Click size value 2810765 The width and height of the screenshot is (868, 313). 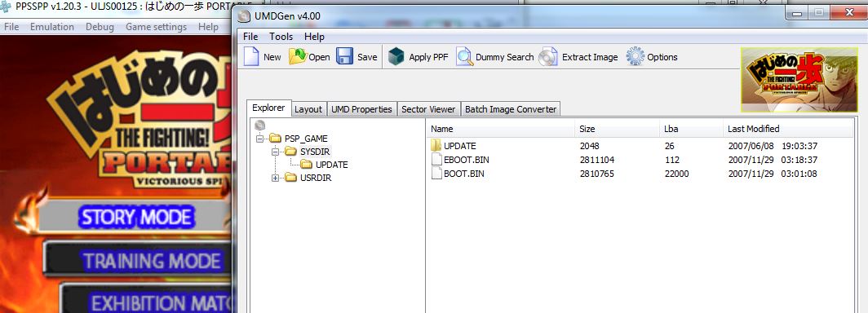(597, 174)
